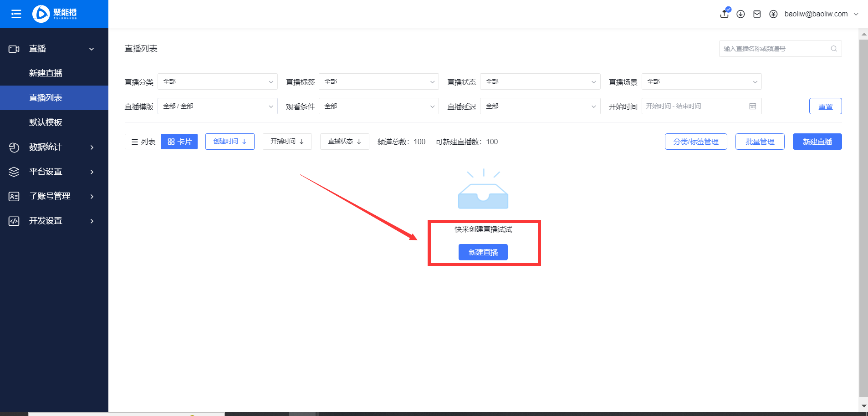The image size is (868, 416).
Task: Expand the 子账号管理 menu
Action: click(54, 196)
